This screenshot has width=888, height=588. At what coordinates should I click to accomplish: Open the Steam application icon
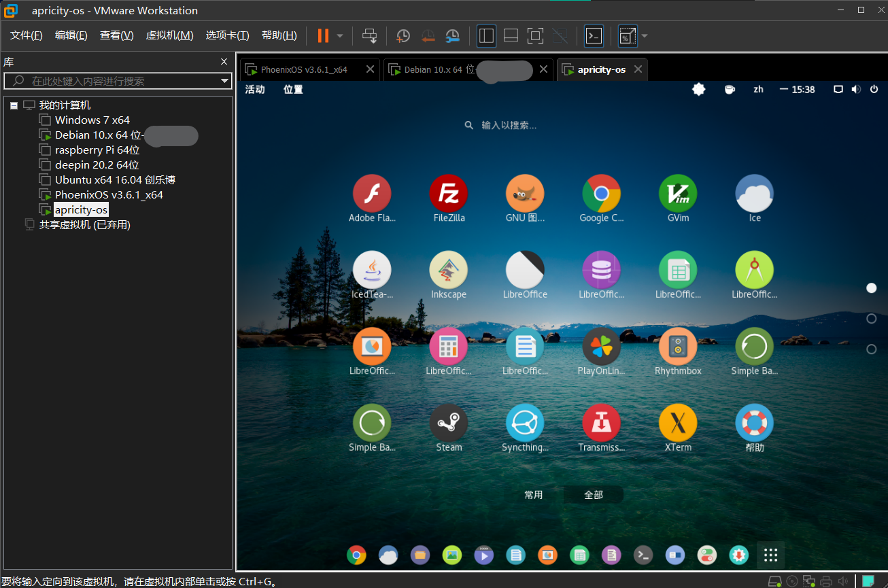coord(448,423)
